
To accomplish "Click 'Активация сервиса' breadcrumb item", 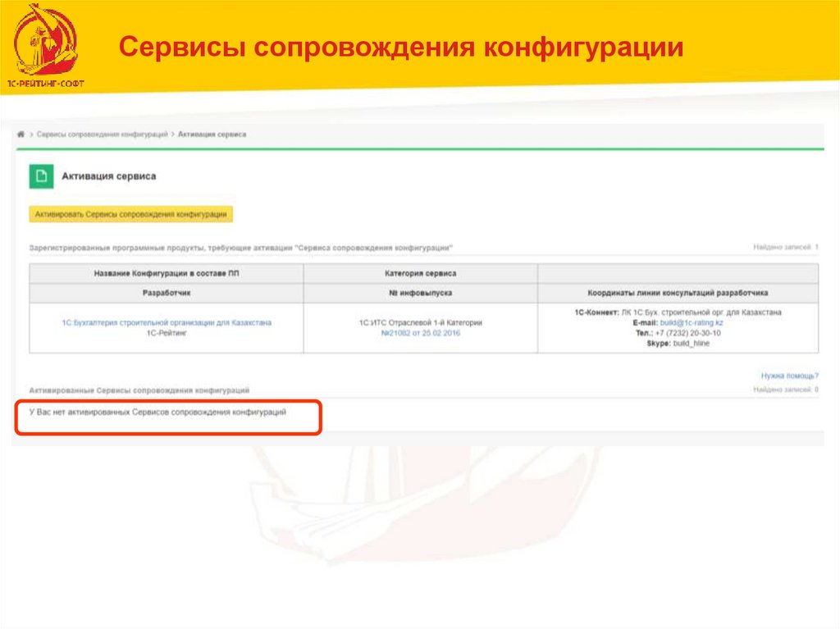I will 212,134.
